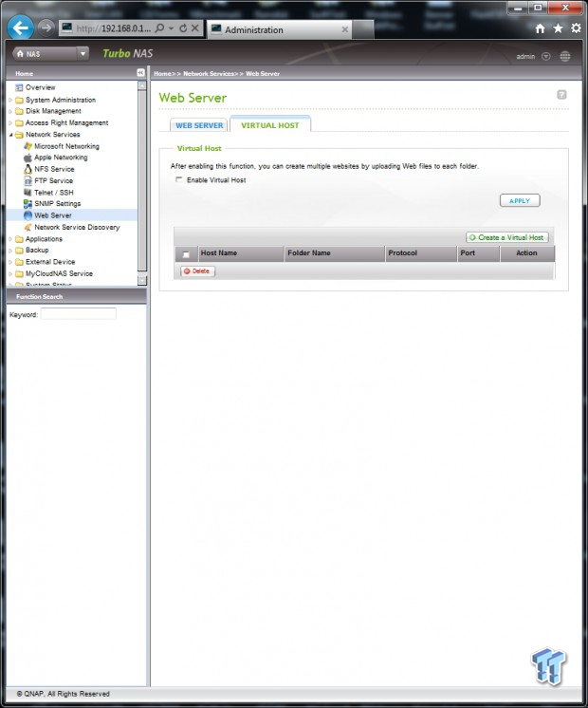
Task: Open favorites with the star icon
Action: [x=558, y=28]
